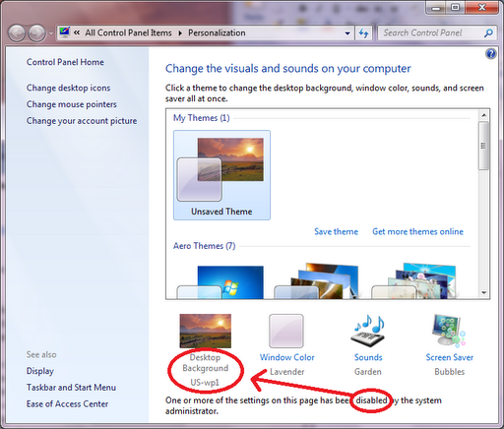Click the Forward navigation arrow button
The width and height of the screenshot is (504, 429).
36,33
